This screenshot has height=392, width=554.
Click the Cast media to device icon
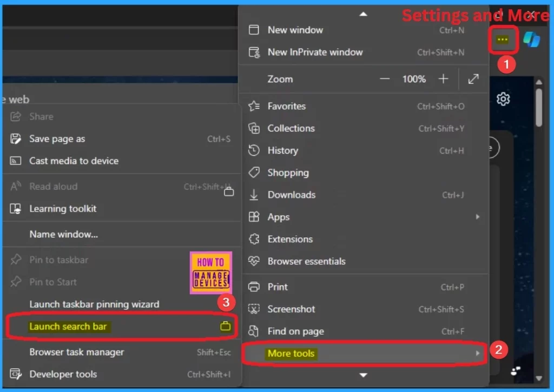(15, 161)
